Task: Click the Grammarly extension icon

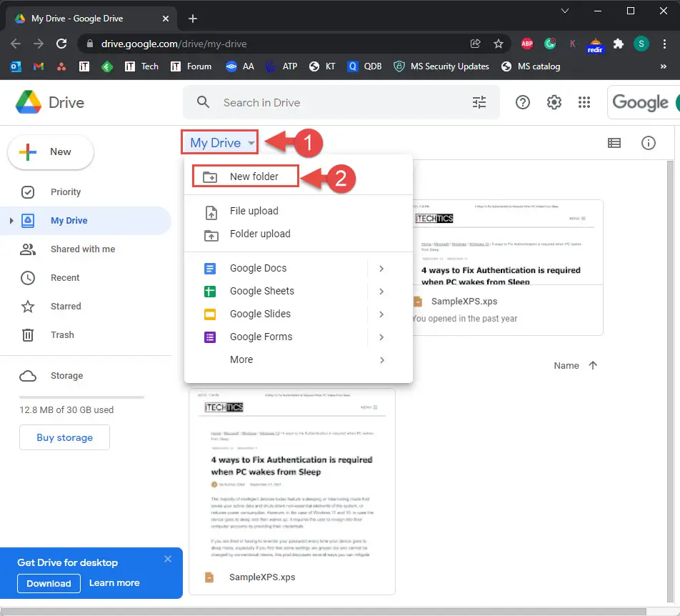Action: point(550,44)
